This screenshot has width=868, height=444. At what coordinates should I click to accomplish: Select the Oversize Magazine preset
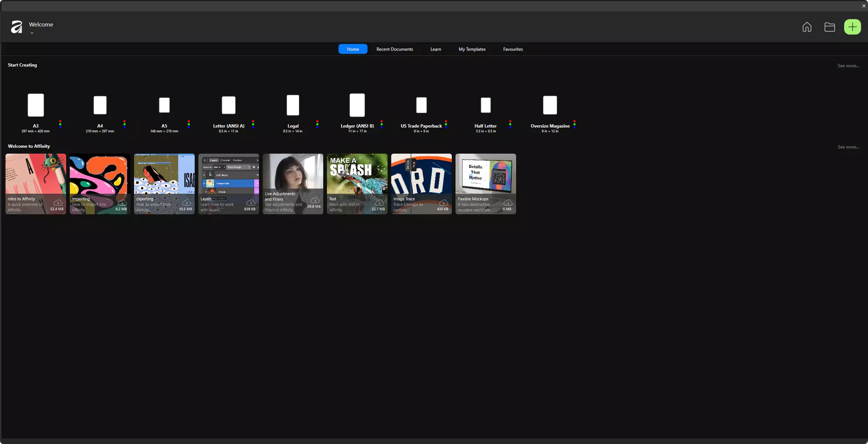coord(550,105)
